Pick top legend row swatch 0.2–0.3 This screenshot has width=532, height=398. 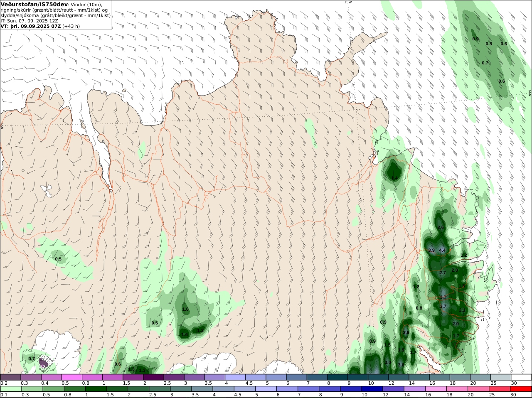10,377
